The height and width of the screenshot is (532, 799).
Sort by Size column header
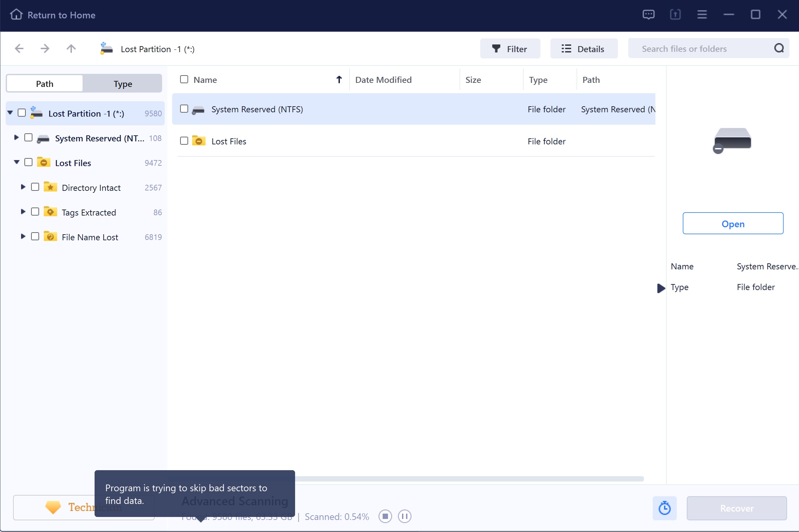[473, 80]
